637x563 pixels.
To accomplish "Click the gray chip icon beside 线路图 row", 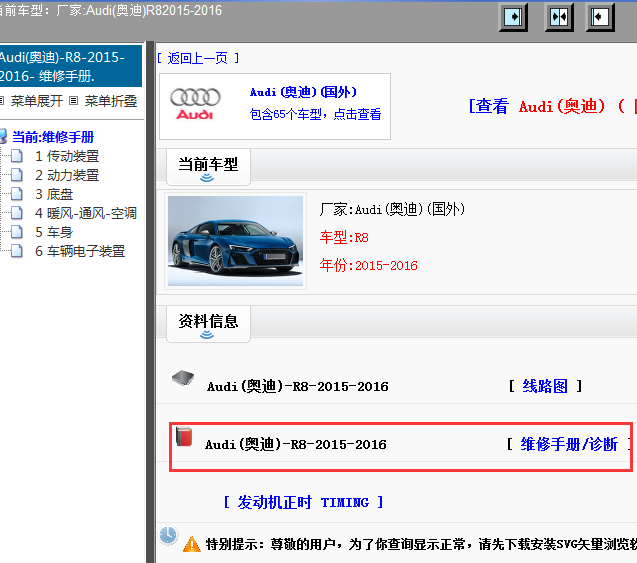I will point(183,378).
